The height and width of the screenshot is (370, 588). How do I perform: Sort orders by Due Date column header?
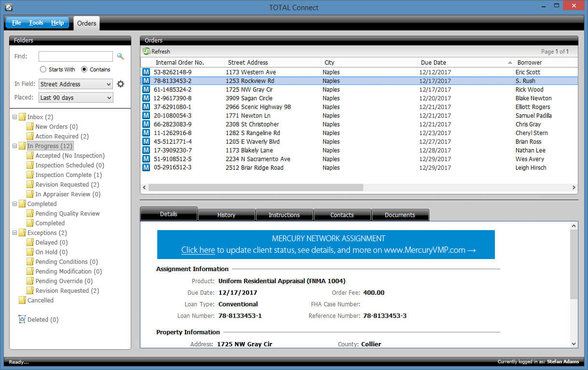pyautogui.click(x=433, y=63)
